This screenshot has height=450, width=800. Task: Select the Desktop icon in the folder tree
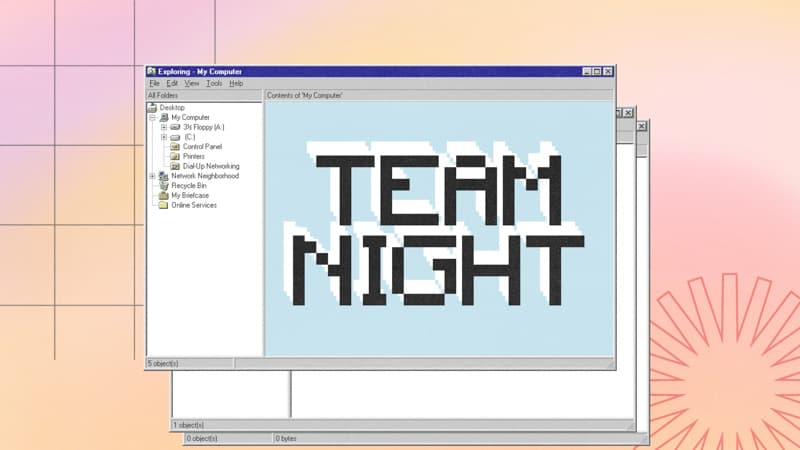pyautogui.click(x=152, y=108)
